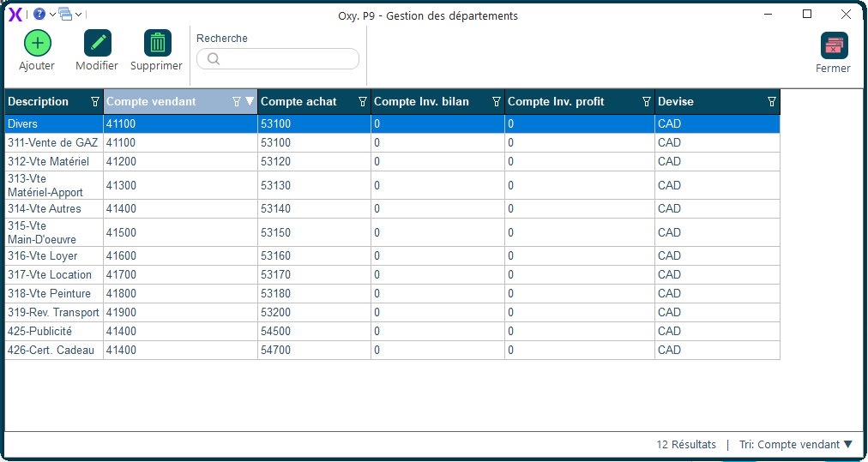Select the 425-Publicité row
This screenshot has height=462, width=868.
click(393, 331)
